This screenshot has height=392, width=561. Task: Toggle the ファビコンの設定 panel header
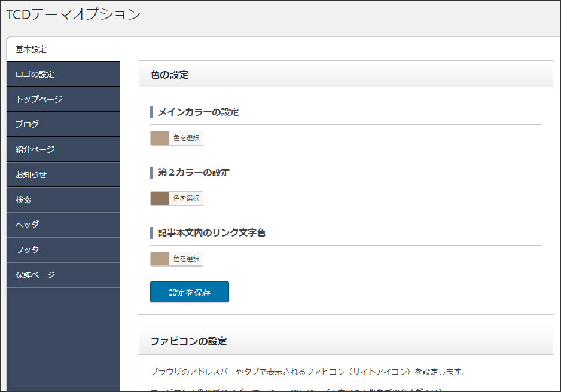pos(346,341)
